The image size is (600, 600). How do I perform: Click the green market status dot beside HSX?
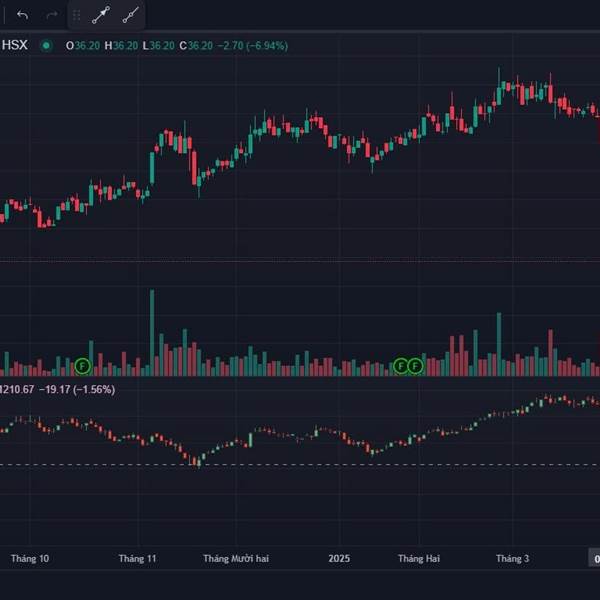coord(46,45)
